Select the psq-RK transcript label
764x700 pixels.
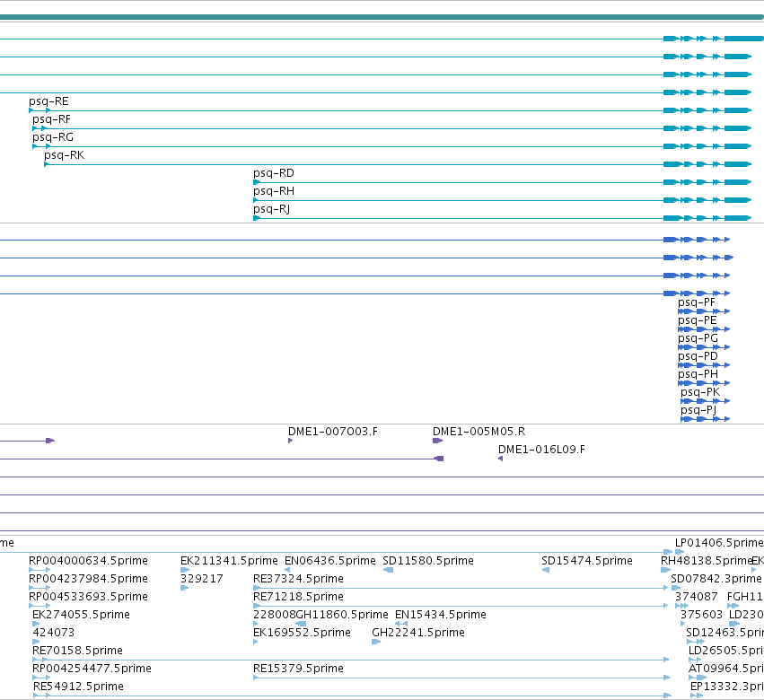point(64,155)
